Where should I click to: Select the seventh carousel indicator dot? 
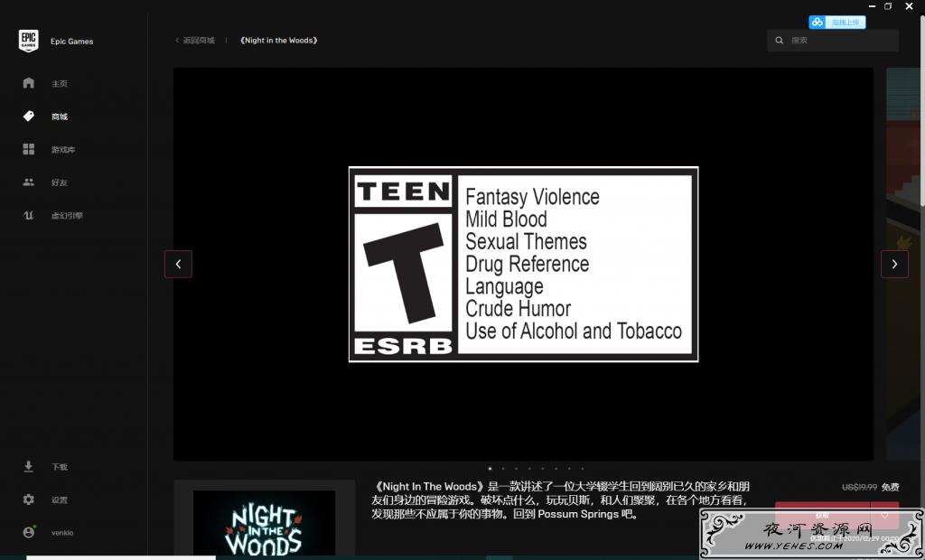click(569, 469)
